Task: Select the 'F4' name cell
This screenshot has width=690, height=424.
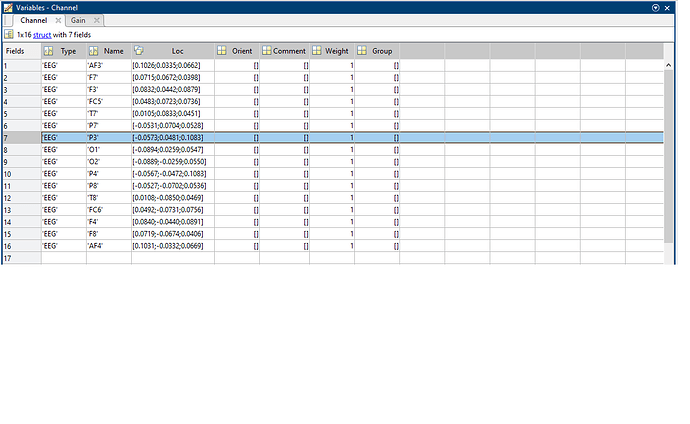Action: tap(109, 222)
